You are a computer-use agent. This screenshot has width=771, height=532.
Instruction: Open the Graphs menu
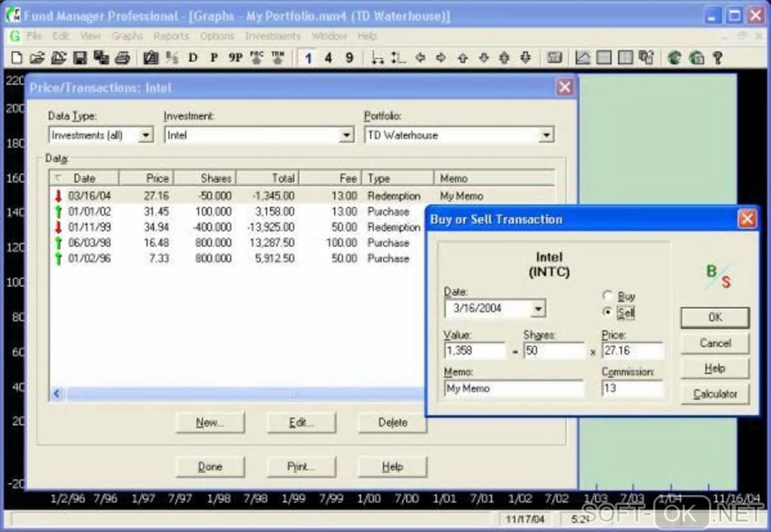pos(127,36)
